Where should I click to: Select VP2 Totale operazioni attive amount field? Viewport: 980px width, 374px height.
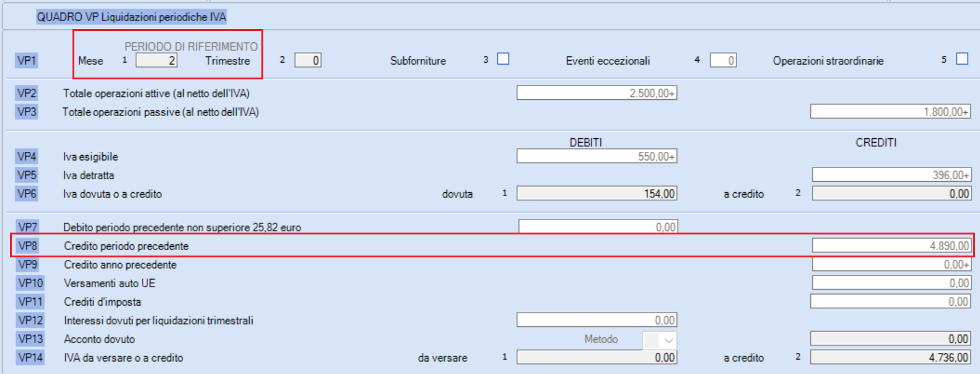[x=597, y=93]
